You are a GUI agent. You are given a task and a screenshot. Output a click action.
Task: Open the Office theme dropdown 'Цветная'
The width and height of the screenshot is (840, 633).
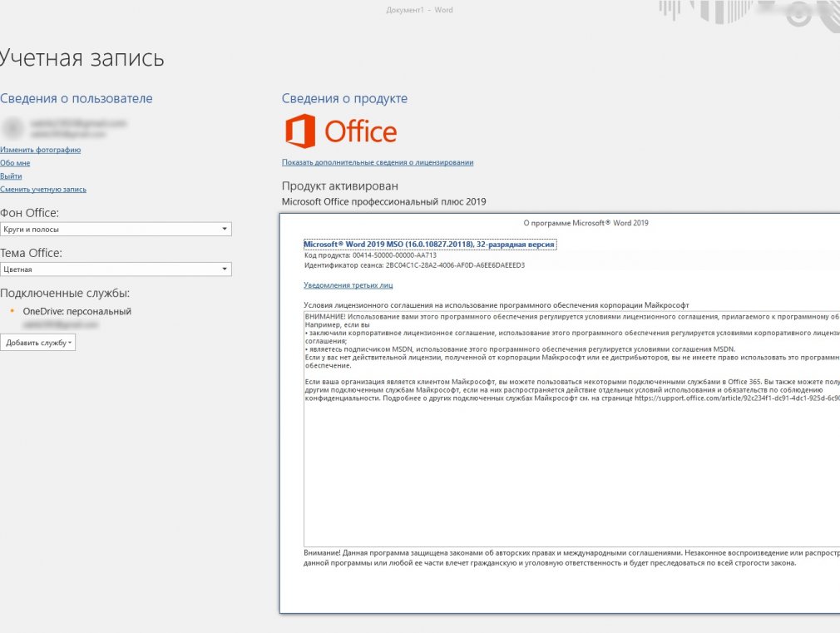tap(116, 269)
